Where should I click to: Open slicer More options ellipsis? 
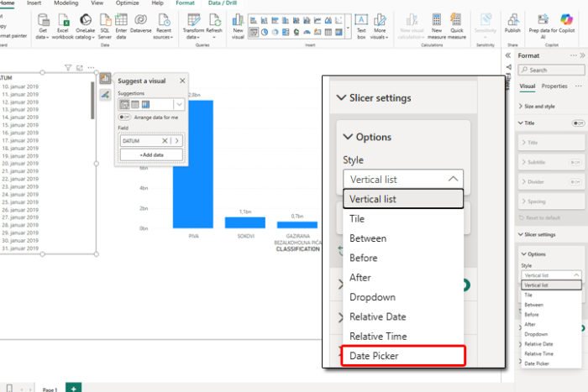91,67
